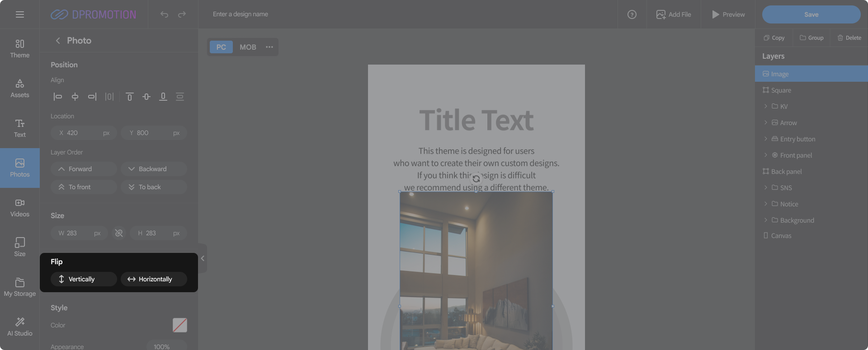Switch to MOB view tab

click(x=248, y=47)
